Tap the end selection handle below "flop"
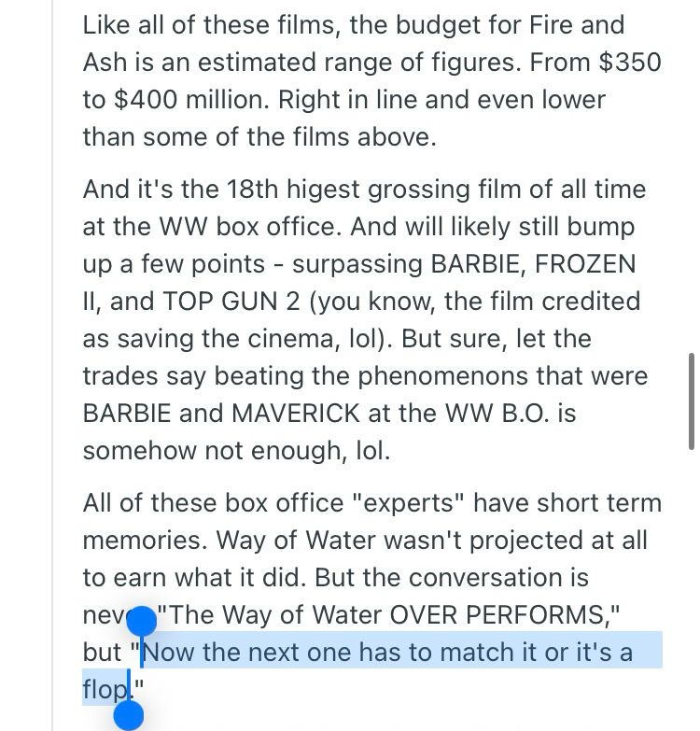700x731 pixels. (x=129, y=717)
